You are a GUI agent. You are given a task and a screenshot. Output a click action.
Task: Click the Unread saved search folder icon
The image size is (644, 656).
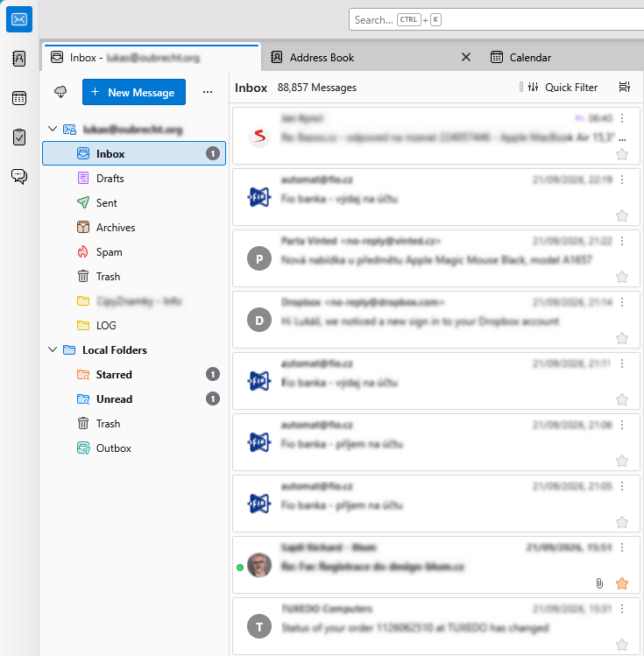(83, 399)
